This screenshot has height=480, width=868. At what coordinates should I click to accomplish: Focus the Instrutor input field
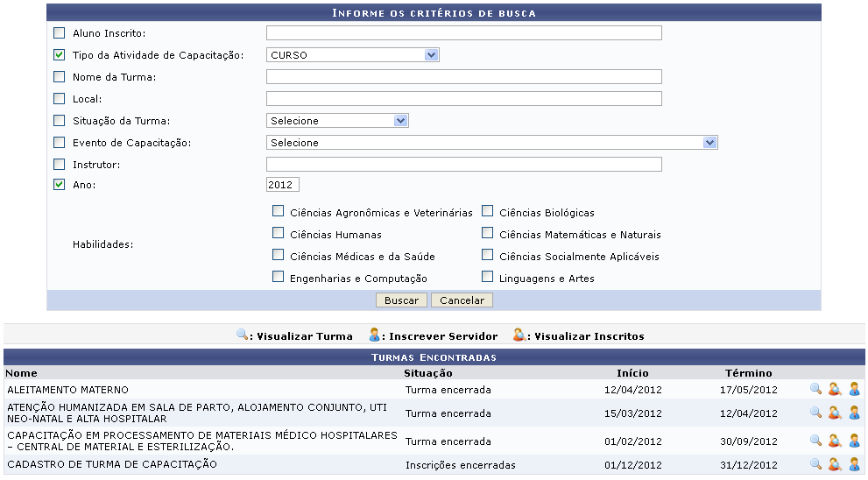click(463, 165)
